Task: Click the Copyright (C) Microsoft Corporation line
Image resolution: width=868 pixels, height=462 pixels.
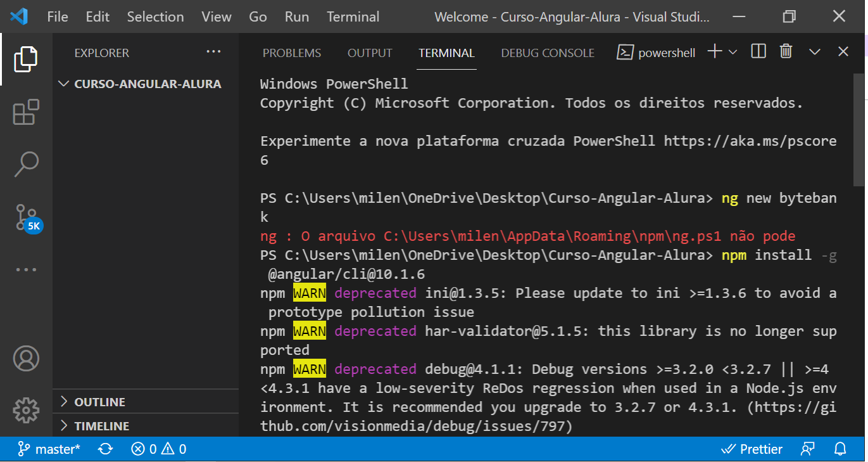Action: coord(532,103)
